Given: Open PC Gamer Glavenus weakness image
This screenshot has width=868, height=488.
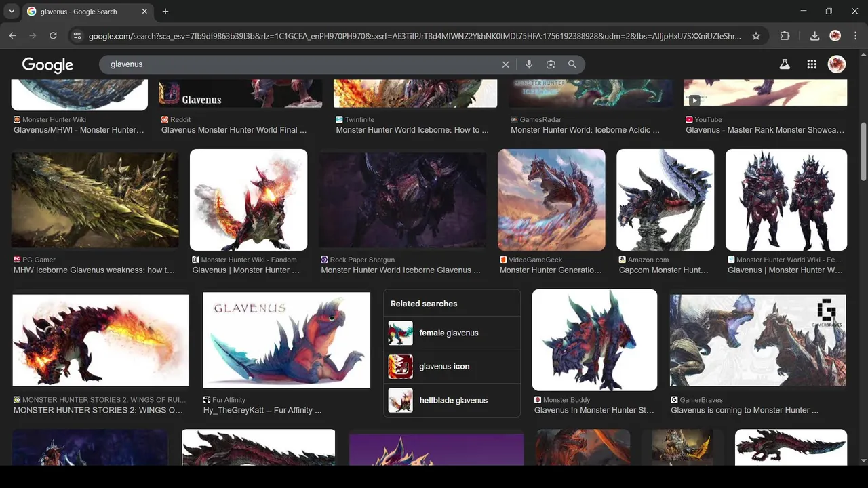Looking at the screenshot, I should pyautogui.click(x=95, y=200).
